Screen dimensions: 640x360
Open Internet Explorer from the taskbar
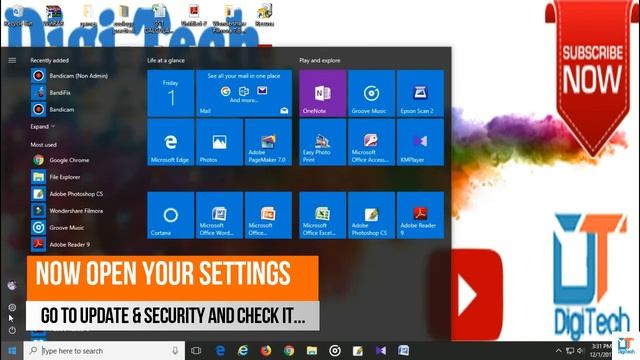[x=243, y=351]
